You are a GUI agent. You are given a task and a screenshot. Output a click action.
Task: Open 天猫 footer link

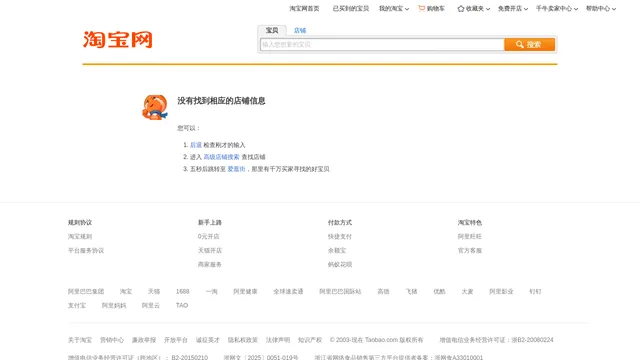pyautogui.click(x=154, y=291)
